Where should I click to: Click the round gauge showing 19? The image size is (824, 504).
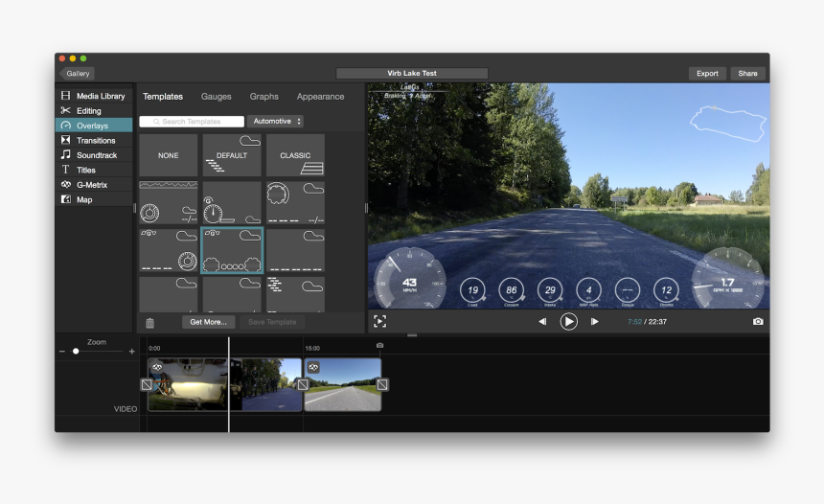(472, 290)
